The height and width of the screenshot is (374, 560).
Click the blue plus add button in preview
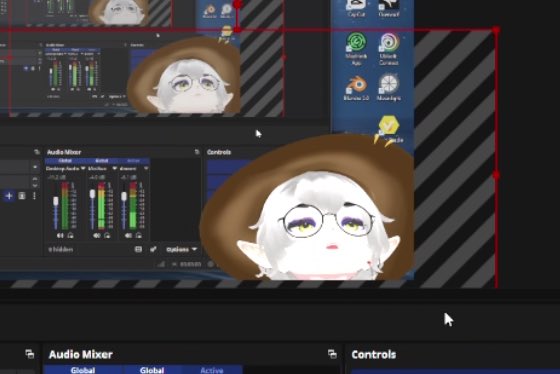(9, 196)
